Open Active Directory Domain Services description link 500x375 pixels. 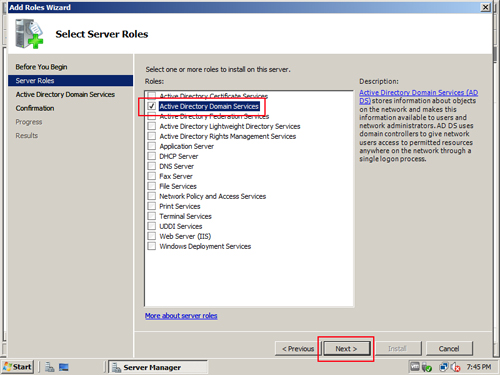tap(418, 96)
